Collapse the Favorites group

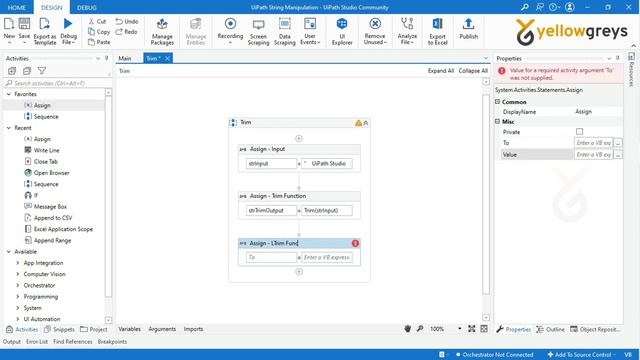pyautogui.click(x=9, y=94)
